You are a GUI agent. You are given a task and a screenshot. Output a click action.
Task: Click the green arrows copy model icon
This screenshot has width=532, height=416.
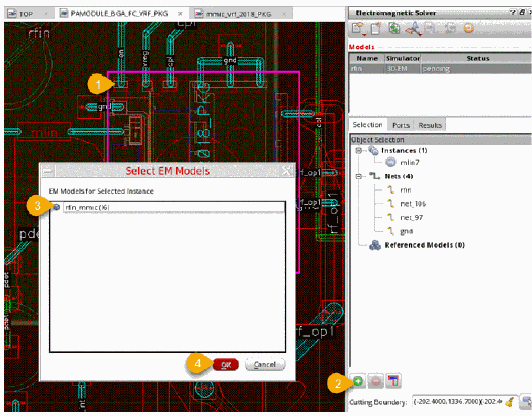[393, 29]
